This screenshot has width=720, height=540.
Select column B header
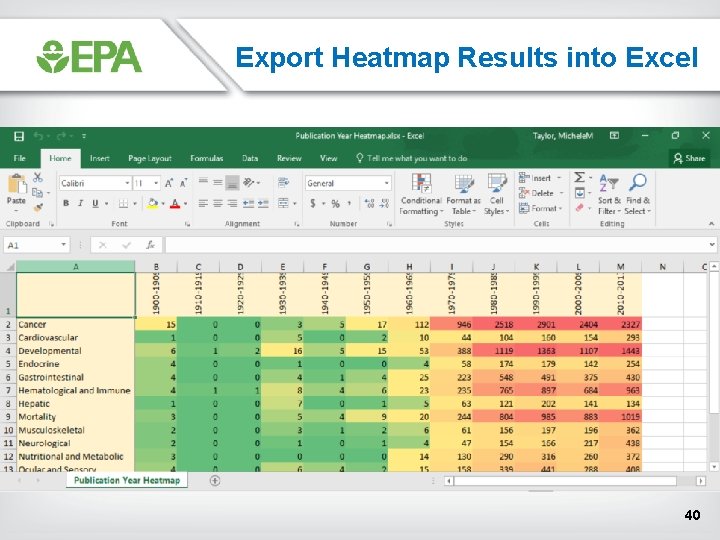(156, 266)
